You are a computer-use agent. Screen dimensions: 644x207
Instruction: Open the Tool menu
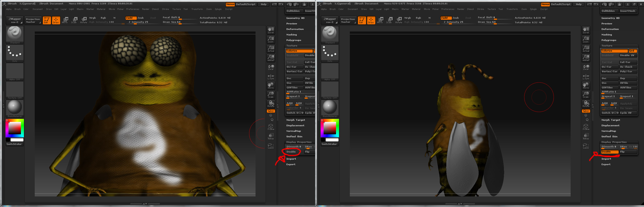coord(186,9)
